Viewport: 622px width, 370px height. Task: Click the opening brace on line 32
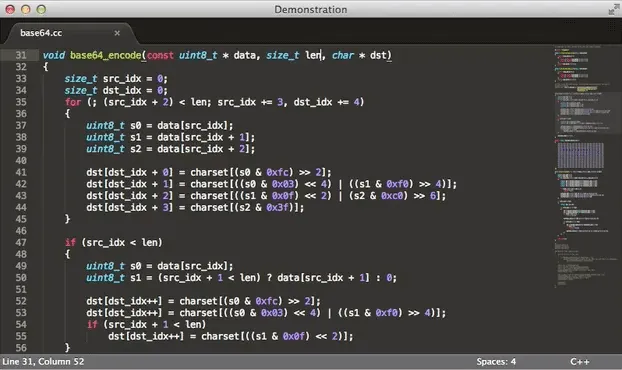tap(46, 67)
